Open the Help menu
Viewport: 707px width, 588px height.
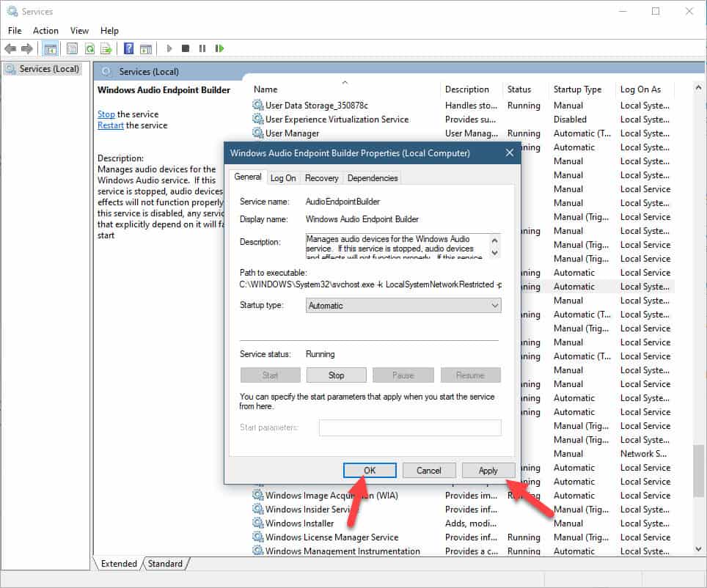[109, 31]
